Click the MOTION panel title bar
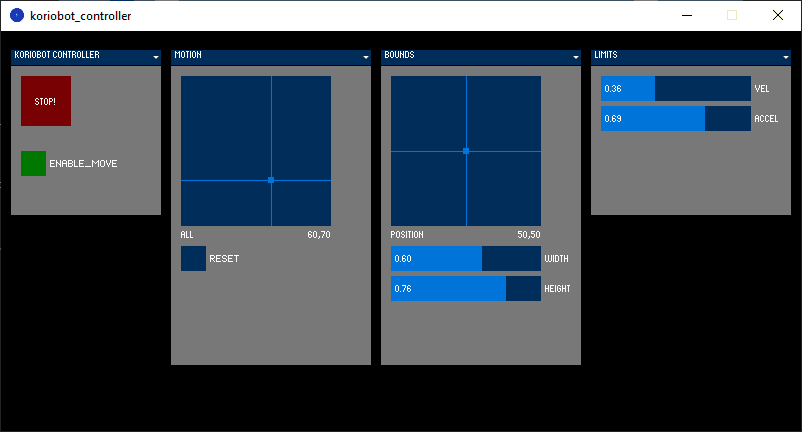 pyautogui.click(x=271, y=57)
